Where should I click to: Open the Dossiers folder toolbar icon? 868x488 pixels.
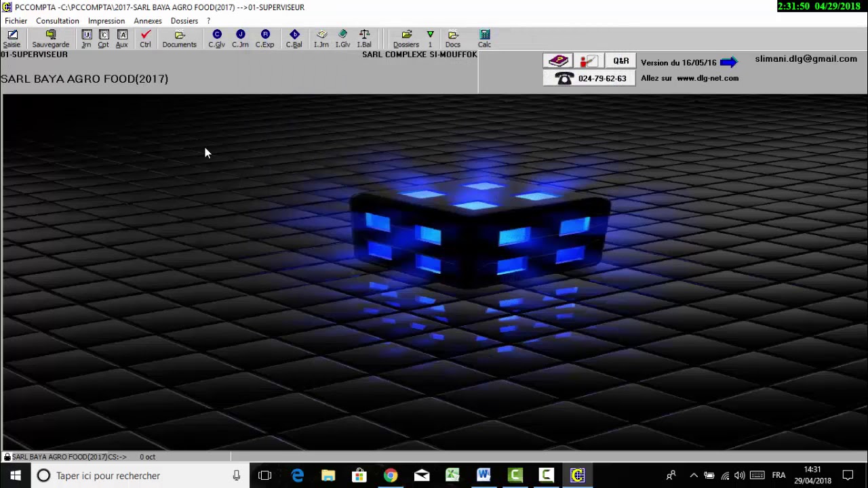click(x=406, y=39)
